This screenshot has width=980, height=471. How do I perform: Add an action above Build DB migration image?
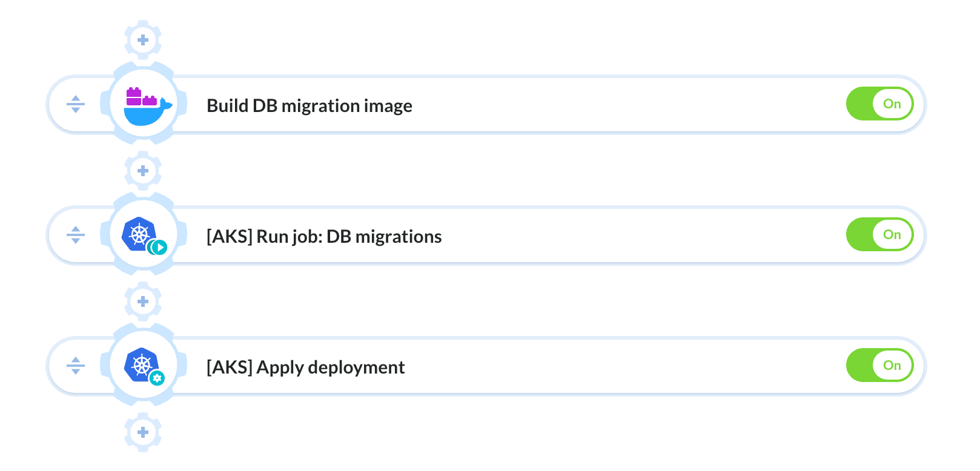[x=143, y=40]
